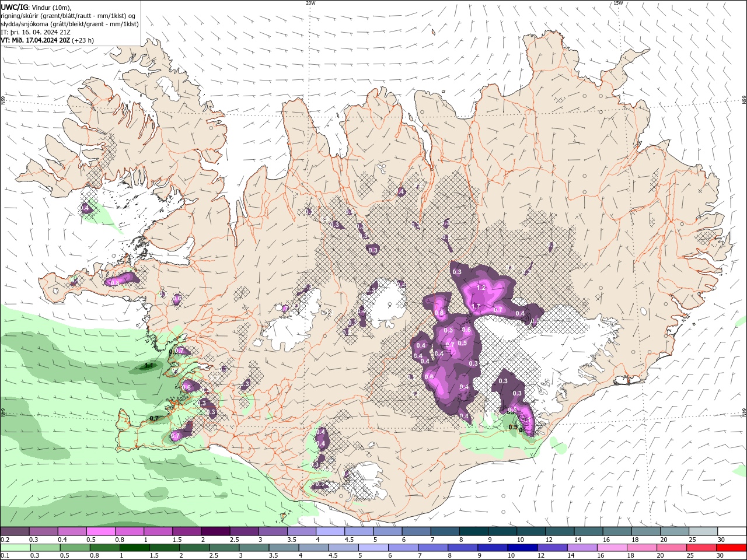This screenshot has height=560, width=747.
Task: Click the dark teal 8–9 snow legend swatch
Action: [474, 531]
